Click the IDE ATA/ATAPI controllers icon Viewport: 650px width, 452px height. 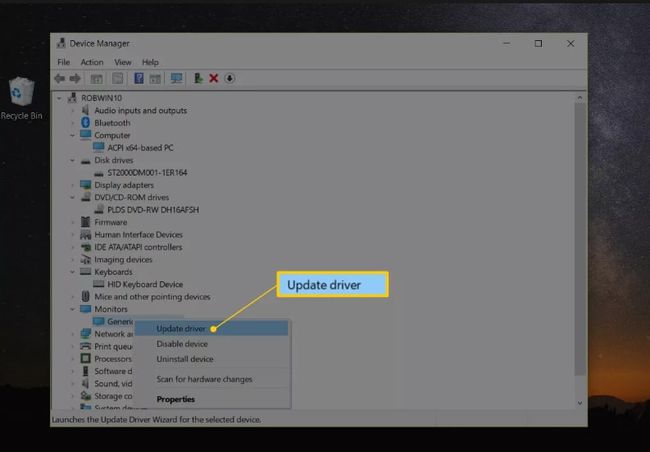pyautogui.click(x=85, y=247)
